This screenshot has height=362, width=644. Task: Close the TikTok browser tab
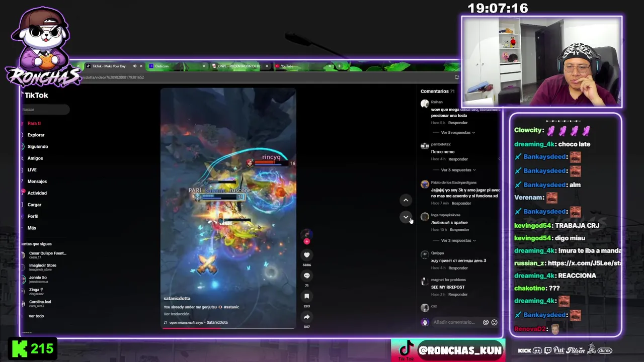pos(141,66)
